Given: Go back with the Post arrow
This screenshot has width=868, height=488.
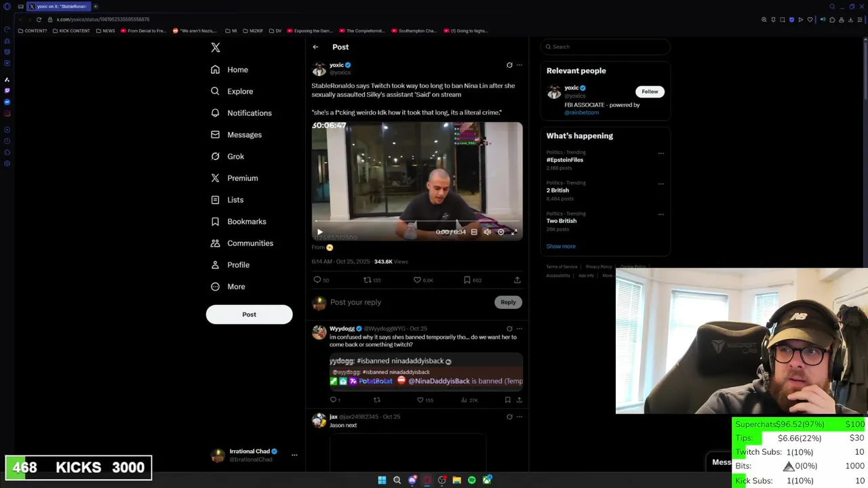Looking at the screenshot, I should [315, 47].
